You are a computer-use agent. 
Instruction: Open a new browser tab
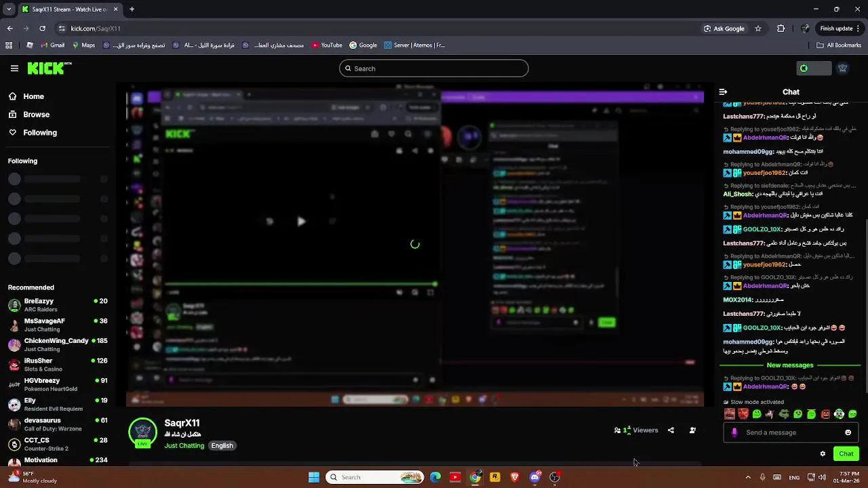coord(132,9)
